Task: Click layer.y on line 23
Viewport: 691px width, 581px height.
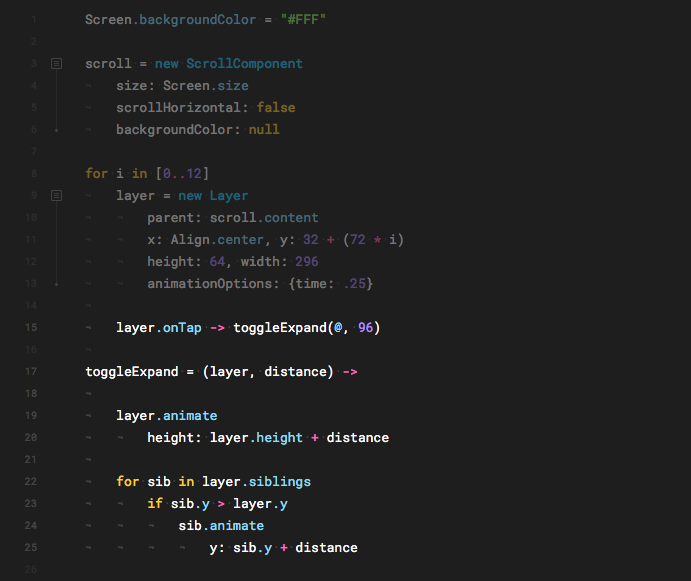Action: click(260, 504)
